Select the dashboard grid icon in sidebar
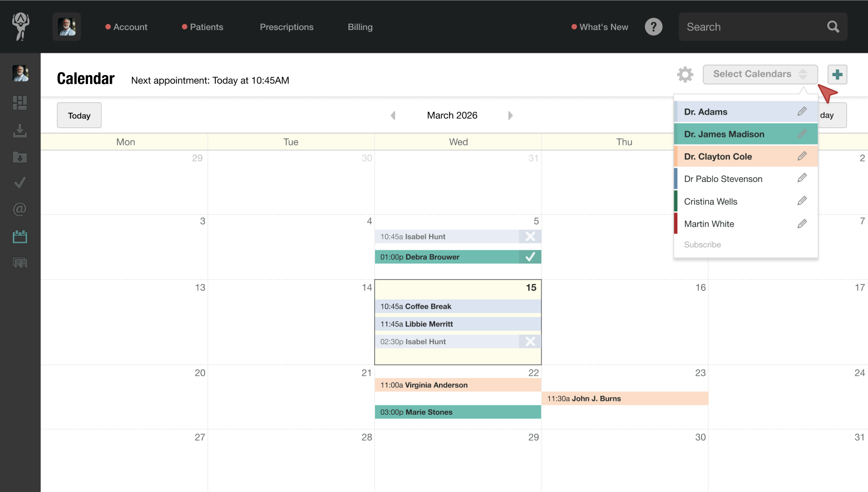Screen dimensions: 868x492 point(19,102)
